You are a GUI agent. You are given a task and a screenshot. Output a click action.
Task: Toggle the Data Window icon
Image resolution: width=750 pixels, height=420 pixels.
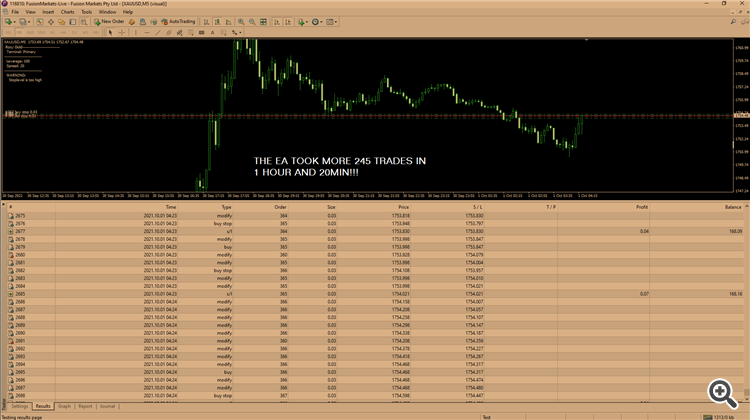pos(51,22)
